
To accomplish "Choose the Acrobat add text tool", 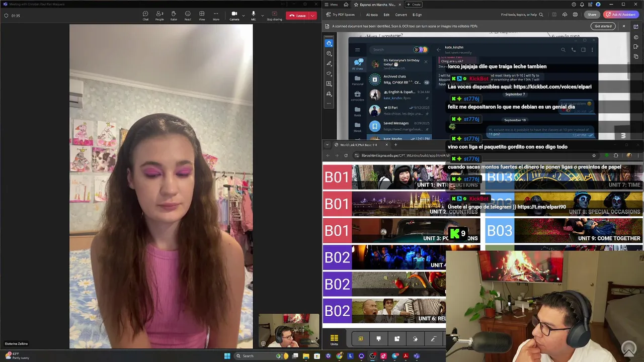I will tap(329, 83).
